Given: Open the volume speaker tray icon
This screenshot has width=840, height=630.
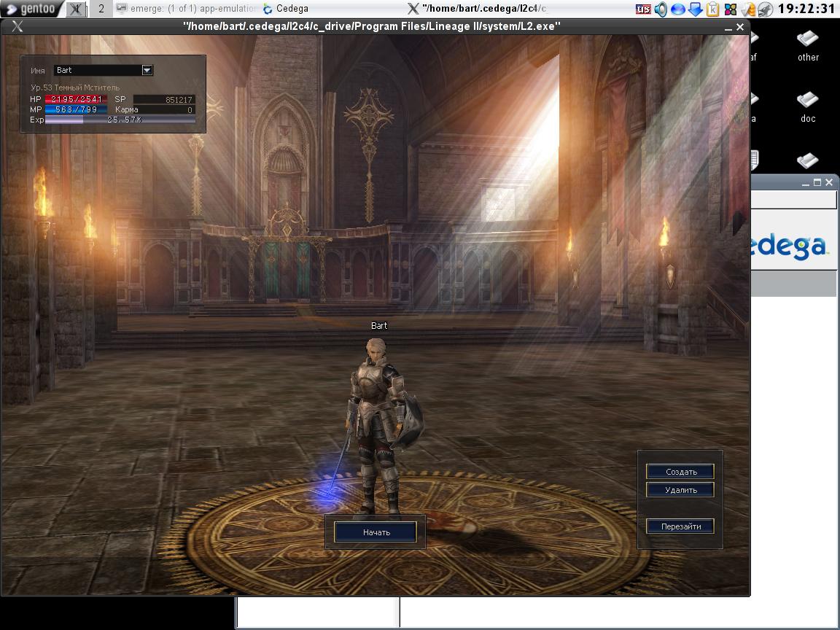Looking at the screenshot, I should pyautogui.click(x=661, y=9).
